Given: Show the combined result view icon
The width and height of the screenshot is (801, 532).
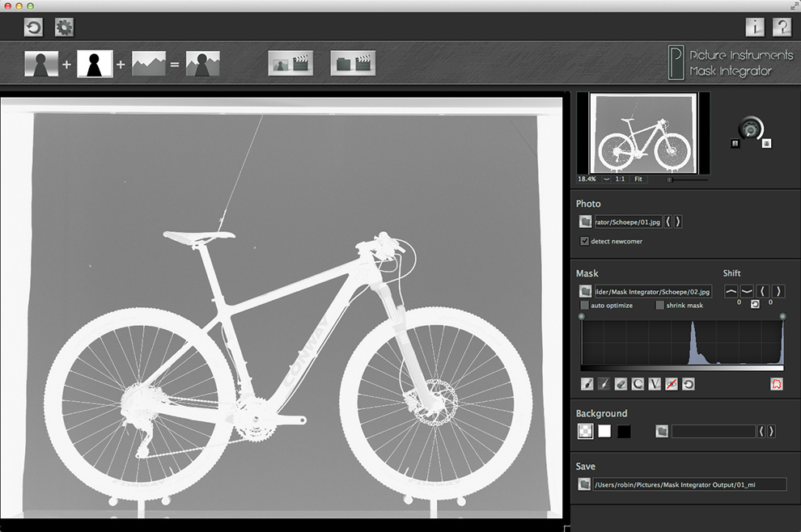Looking at the screenshot, I should [x=202, y=64].
